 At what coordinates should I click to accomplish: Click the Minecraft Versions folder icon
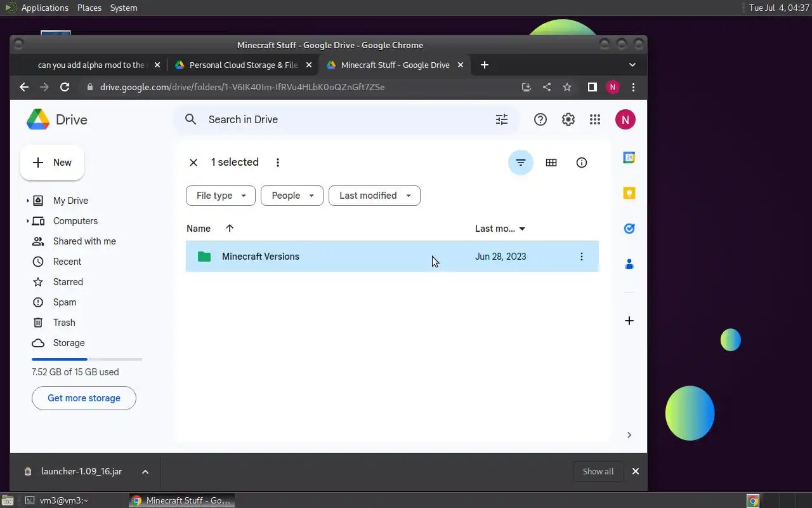click(204, 257)
